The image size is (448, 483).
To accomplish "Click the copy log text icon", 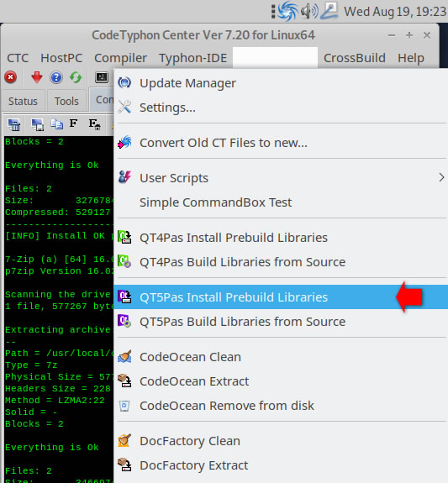I will (x=56, y=123).
